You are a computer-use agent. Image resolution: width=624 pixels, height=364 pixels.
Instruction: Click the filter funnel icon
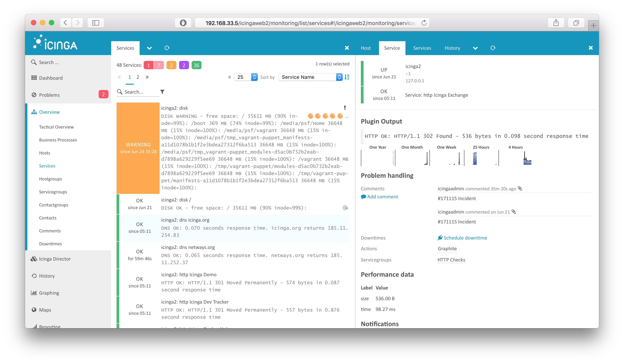(162, 92)
